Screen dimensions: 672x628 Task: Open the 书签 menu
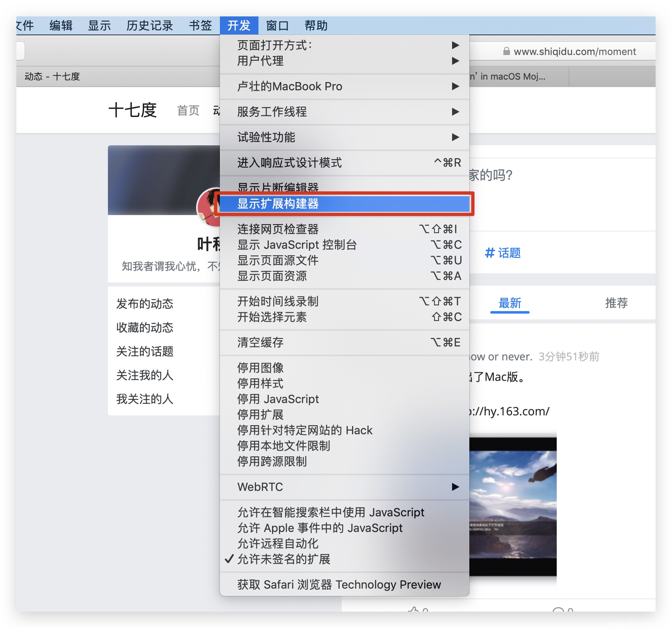tap(200, 25)
